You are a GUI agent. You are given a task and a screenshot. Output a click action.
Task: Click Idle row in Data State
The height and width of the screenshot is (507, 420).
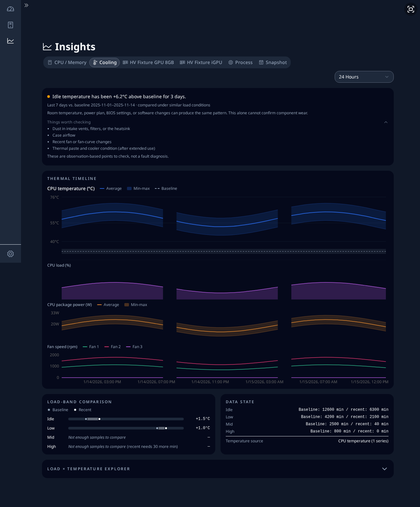pos(307,410)
